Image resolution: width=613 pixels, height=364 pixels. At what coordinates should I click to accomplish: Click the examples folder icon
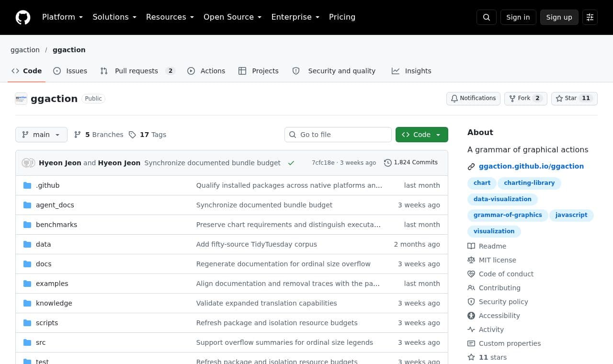click(27, 284)
